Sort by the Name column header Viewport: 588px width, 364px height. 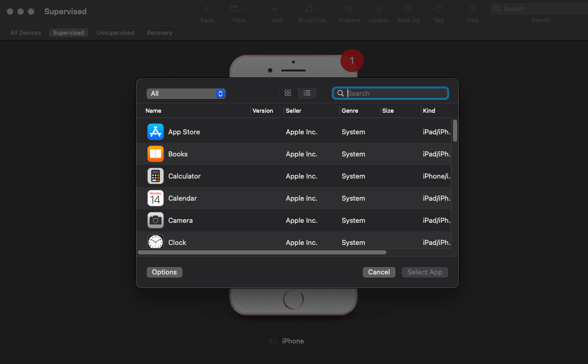(153, 111)
